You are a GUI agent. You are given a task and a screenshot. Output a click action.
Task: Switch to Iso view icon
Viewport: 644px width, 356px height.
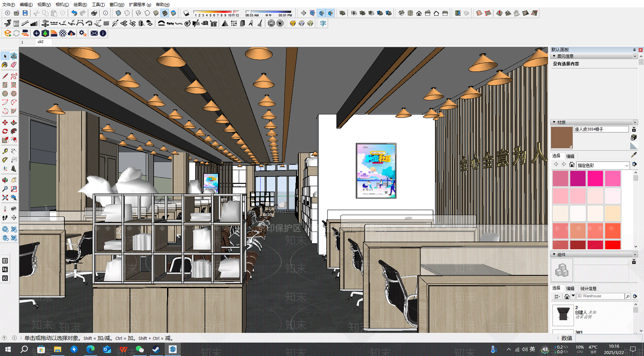[401, 13]
